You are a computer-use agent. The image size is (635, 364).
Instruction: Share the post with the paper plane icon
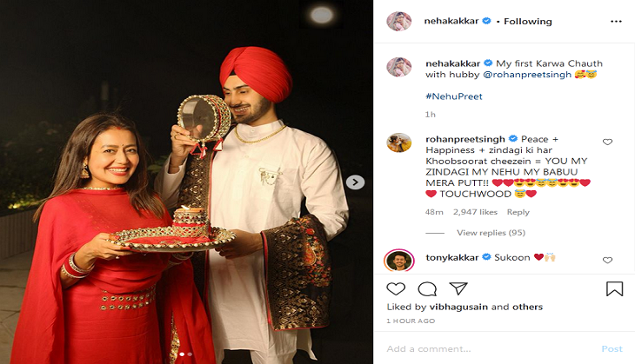pyautogui.click(x=458, y=288)
